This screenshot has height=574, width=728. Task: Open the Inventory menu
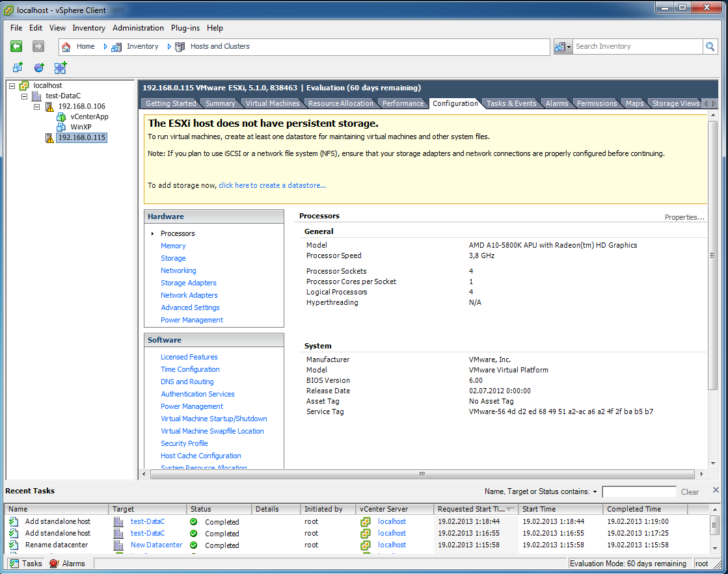pyautogui.click(x=88, y=28)
